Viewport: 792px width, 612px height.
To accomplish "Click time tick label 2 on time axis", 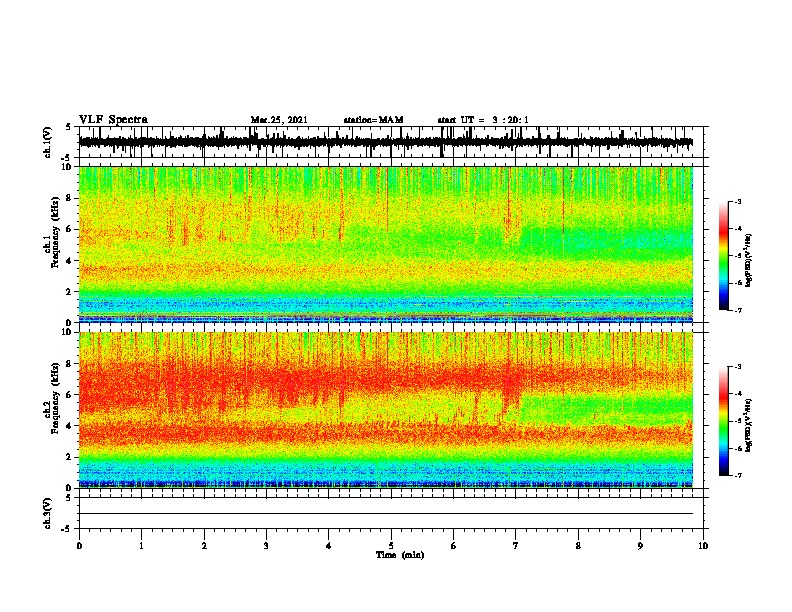I will [x=204, y=546].
